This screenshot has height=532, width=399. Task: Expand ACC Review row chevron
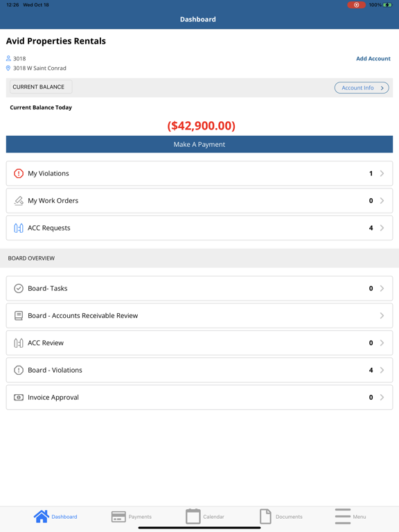[x=382, y=343]
